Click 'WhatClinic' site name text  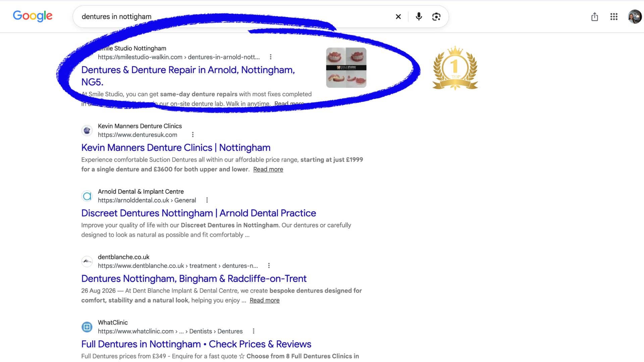pyautogui.click(x=113, y=322)
